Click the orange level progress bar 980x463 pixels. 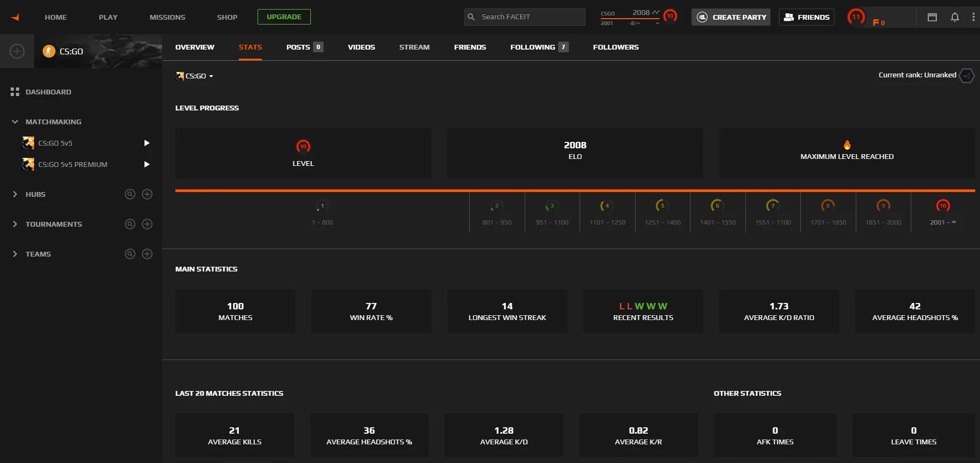point(575,190)
